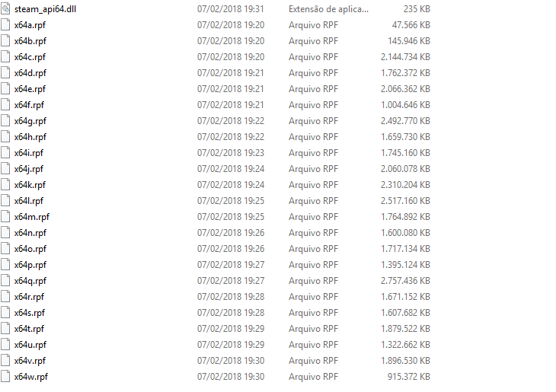556x392 pixels.
Task: Click the icon next to x64q.rpf
Action: click(x=5, y=281)
